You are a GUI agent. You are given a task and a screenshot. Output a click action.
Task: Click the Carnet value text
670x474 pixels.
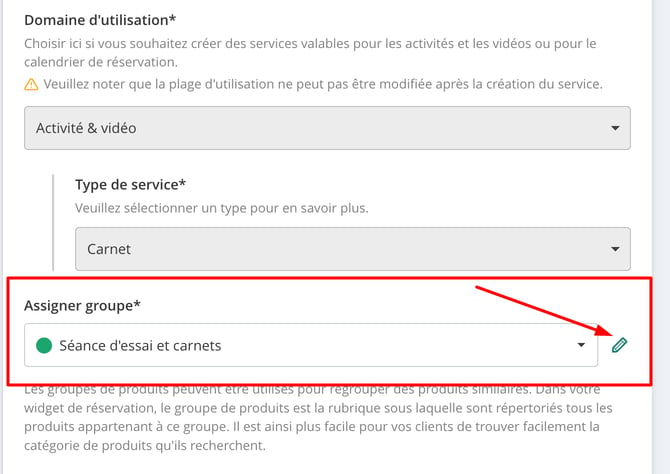click(x=109, y=249)
